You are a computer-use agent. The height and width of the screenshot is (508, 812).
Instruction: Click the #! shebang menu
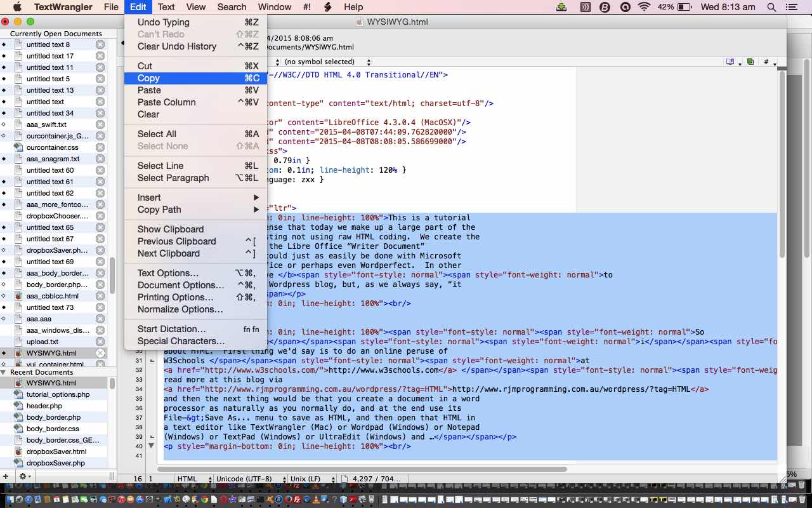coord(307,7)
